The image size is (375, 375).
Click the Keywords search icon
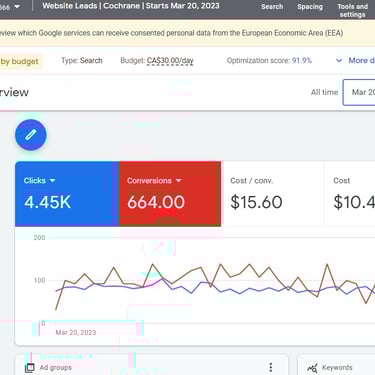pos(312,368)
